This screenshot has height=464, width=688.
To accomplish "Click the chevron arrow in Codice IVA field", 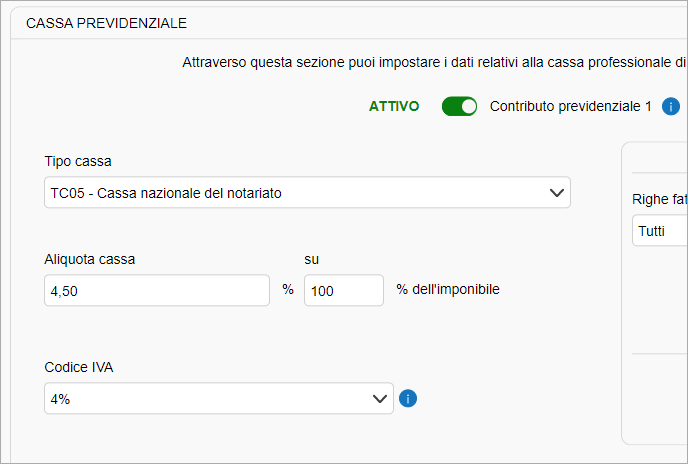I will click(379, 399).
